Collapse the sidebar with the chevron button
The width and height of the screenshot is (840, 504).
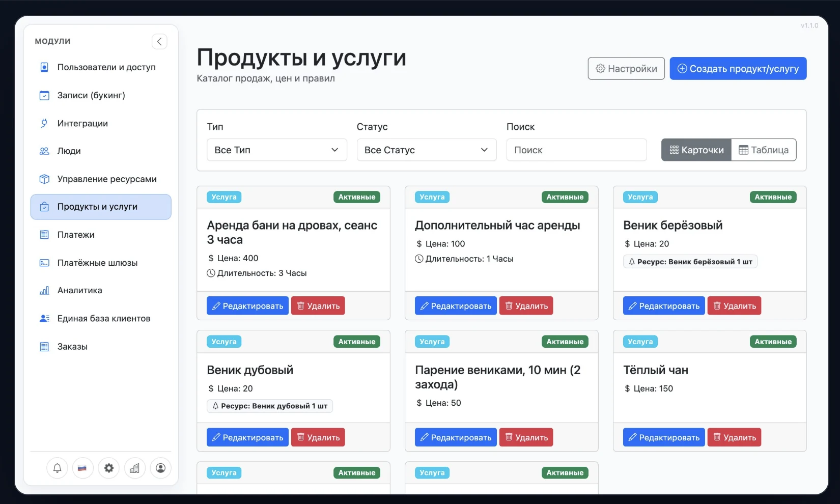(159, 42)
